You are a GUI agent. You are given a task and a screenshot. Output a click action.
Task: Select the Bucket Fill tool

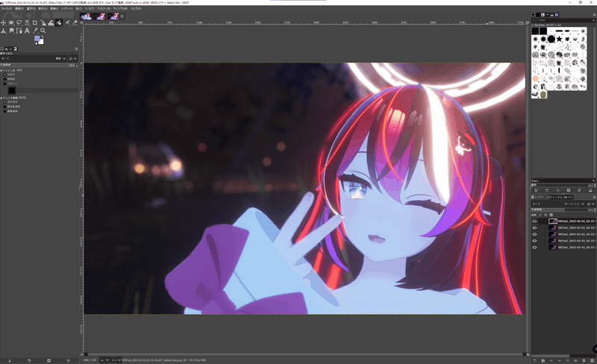[x=59, y=23]
